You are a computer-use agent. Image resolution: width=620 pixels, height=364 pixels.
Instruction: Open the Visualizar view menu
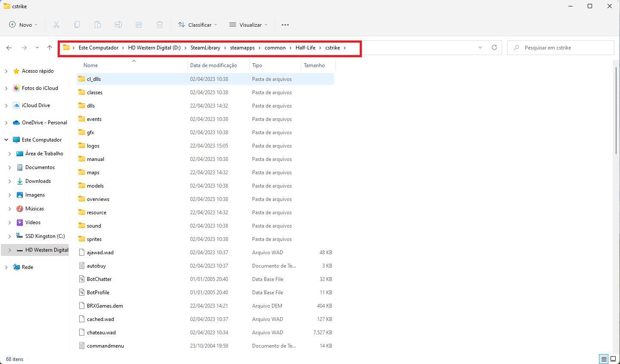pyautogui.click(x=249, y=25)
